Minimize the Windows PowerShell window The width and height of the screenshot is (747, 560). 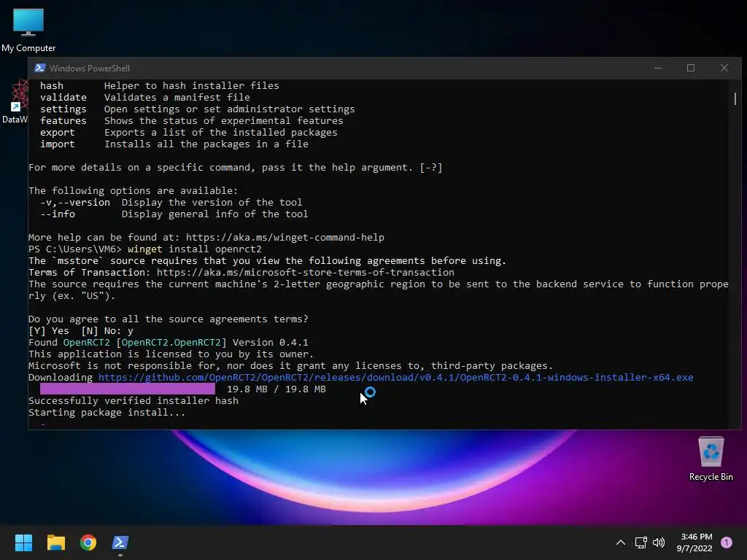[658, 68]
